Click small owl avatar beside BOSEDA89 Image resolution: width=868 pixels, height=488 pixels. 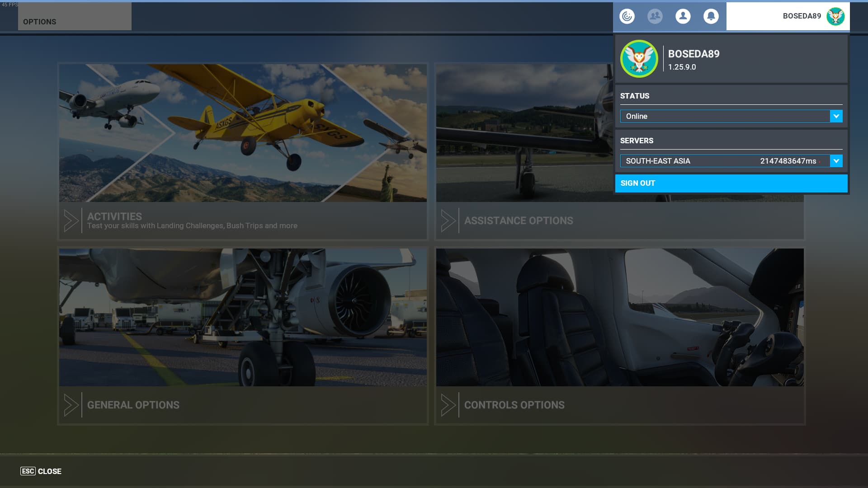(x=835, y=16)
